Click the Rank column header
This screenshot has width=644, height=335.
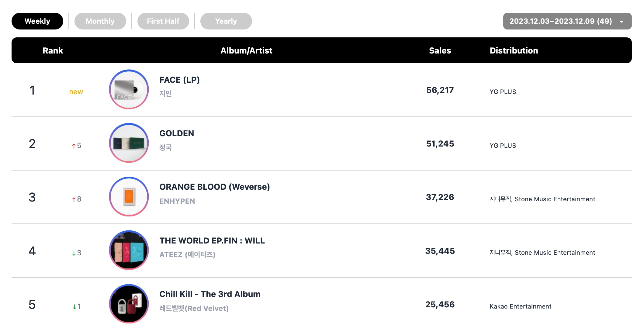(53, 50)
